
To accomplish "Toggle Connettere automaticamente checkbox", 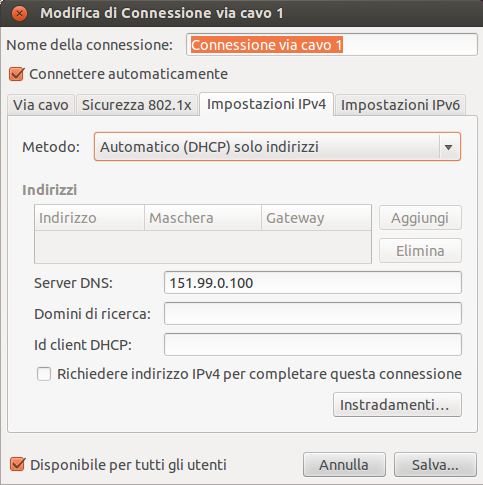I will [x=17, y=74].
